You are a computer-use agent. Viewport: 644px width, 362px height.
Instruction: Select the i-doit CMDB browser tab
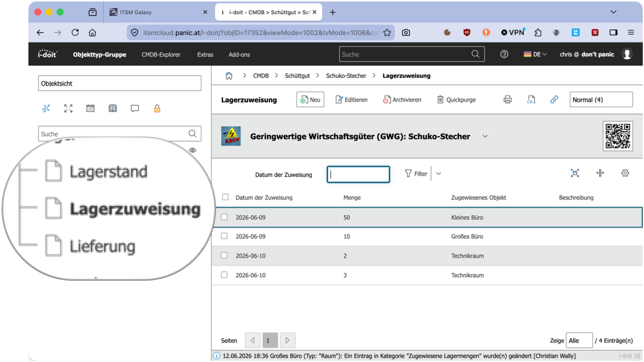pyautogui.click(x=268, y=12)
